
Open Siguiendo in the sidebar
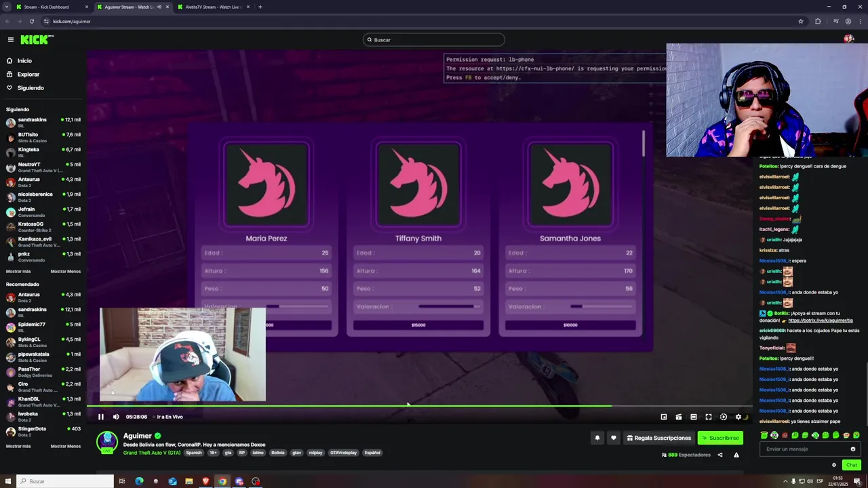(31, 88)
